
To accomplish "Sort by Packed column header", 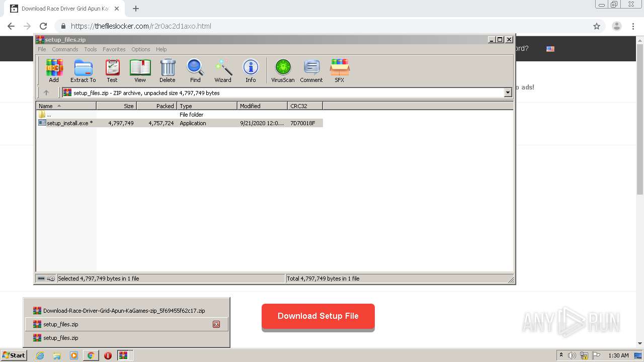I will [157, 106].
